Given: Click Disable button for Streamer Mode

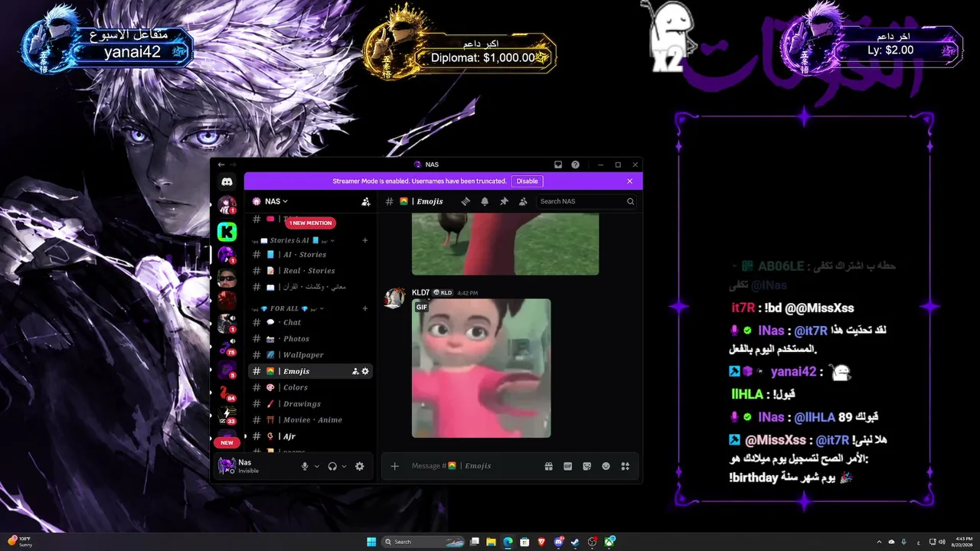Looking at the screenshot, I should point(528,181).
